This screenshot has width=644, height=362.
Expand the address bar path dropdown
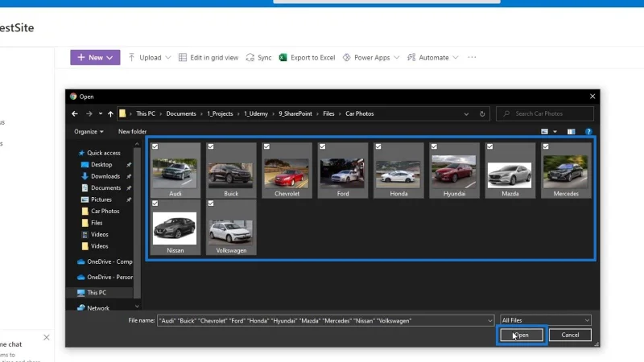pyautogui.click(x=466, y=113)
